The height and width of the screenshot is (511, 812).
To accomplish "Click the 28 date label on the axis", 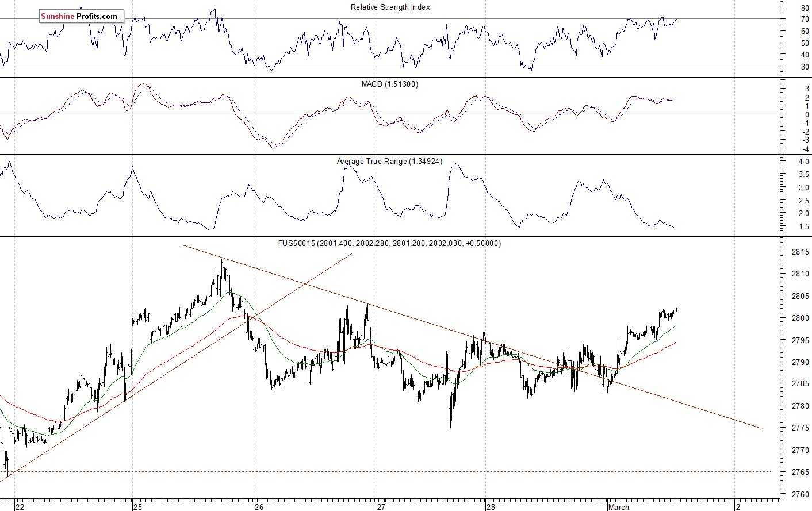I will (490, 507).
